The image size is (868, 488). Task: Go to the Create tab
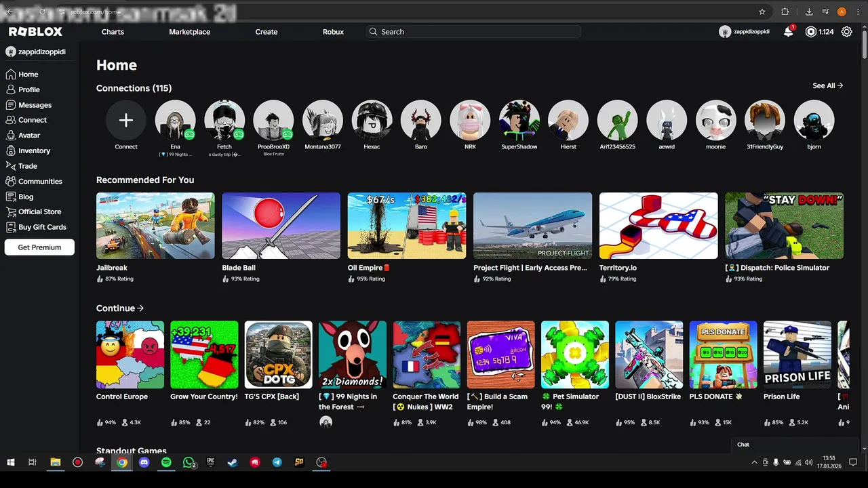click(x=267, y=32)
